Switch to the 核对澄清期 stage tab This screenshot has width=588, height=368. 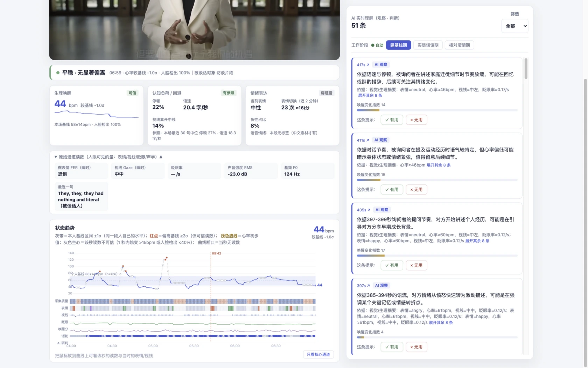[459, 45]
